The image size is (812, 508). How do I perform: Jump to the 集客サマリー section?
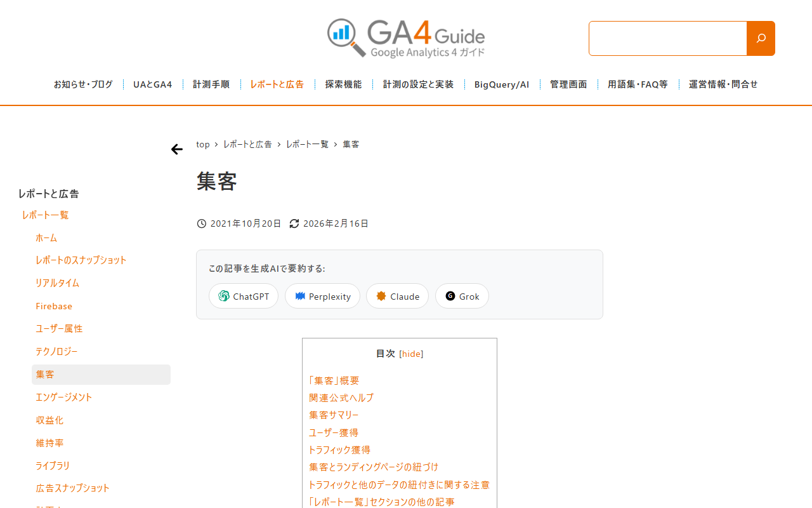tap(334, 415)
